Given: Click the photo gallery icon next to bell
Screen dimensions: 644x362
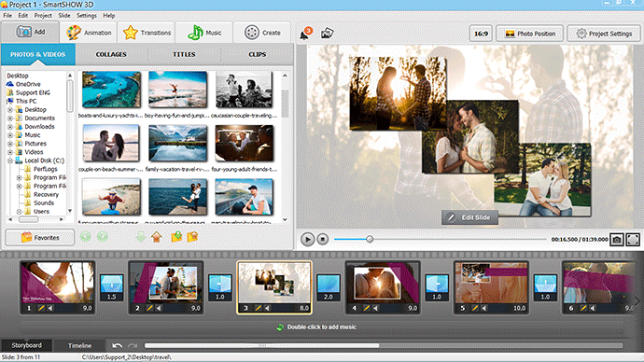Looking at the screenshot, I should (x=327, y=34).
